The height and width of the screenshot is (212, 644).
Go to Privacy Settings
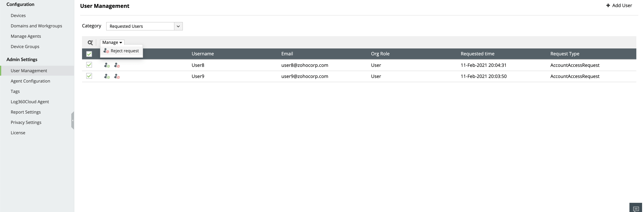[x=26, y=122]
